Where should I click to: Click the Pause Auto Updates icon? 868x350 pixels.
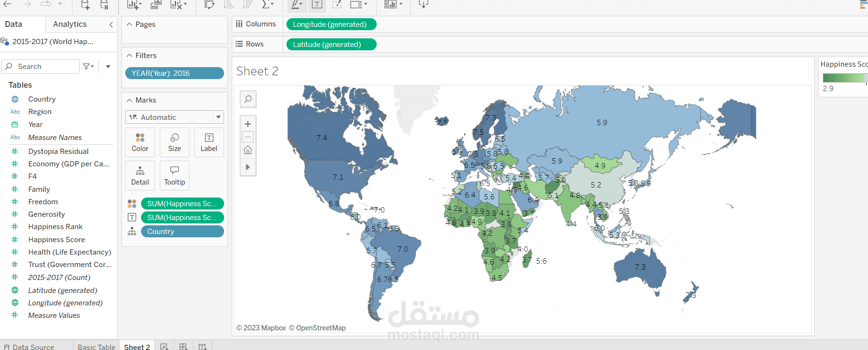pos(104,5)
